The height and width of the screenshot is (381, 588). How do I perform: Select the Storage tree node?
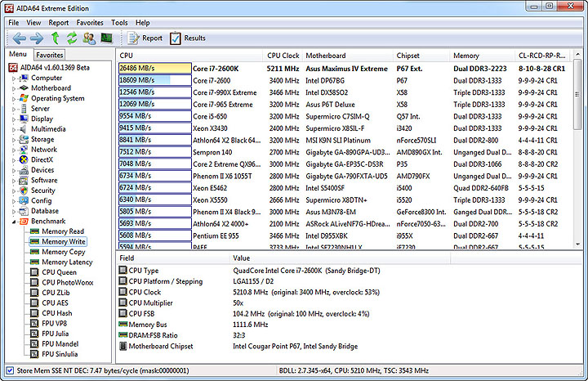point(42,139)
